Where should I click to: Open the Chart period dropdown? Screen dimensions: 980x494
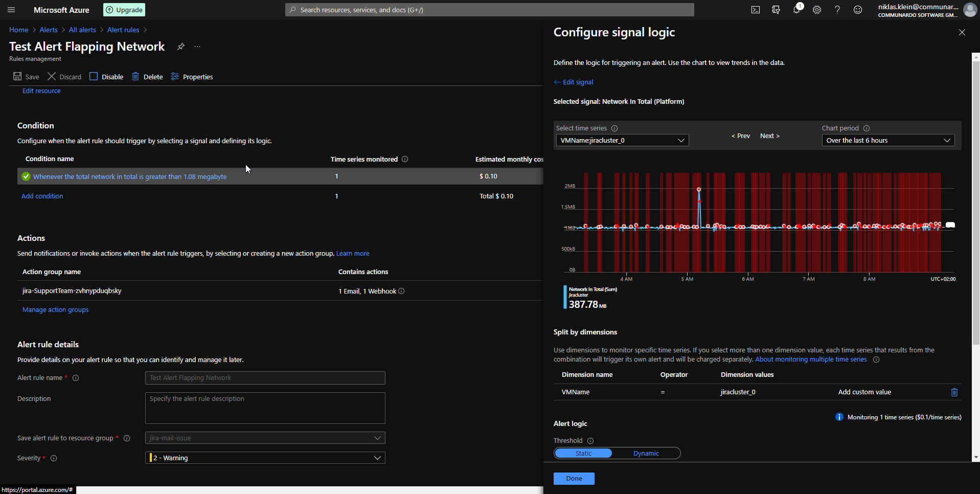tap(888, 140)
